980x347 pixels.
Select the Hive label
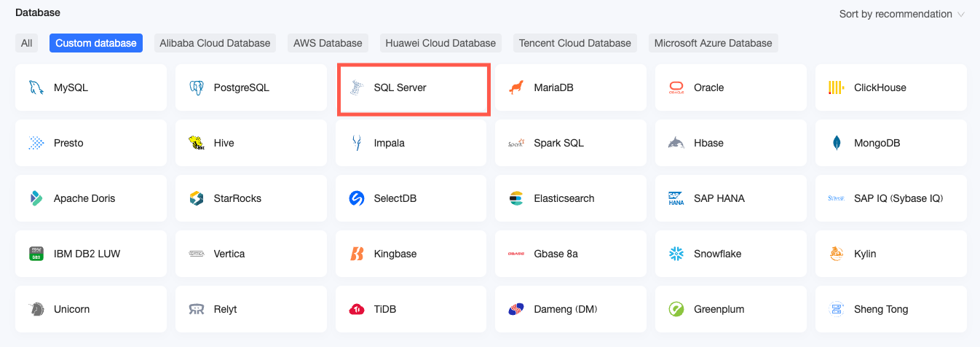(224, 143)
